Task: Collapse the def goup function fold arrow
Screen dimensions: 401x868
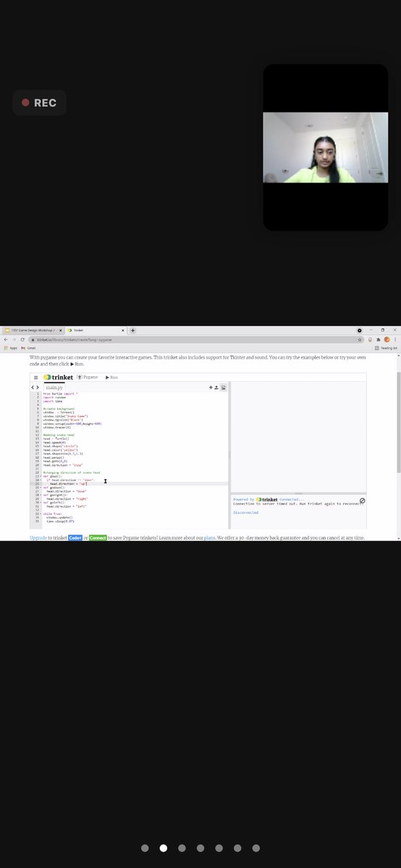Action: [x=40, y=477]
